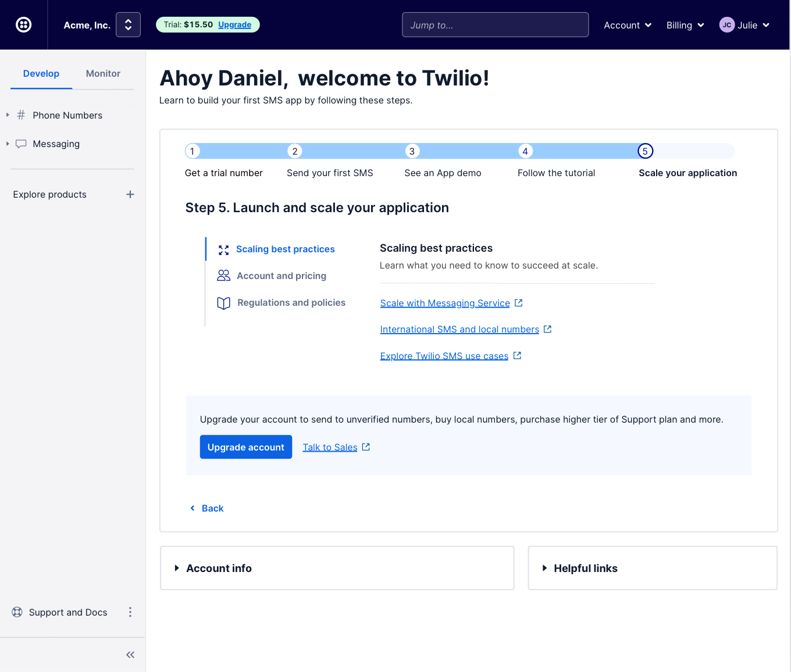Select step 5 circle in progress bar
Viewport: 791px width, 672px height.
point(645,151)
